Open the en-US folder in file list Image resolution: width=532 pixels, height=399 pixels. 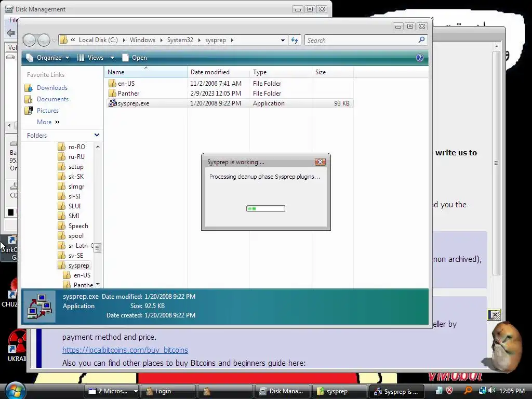pyautogui.click(x=126, y=84)
